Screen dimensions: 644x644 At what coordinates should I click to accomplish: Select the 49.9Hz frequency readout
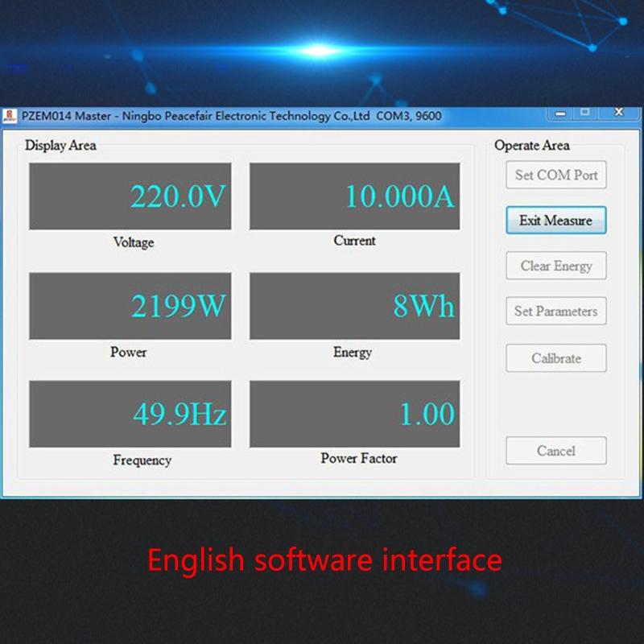click(x=130, y=415)
